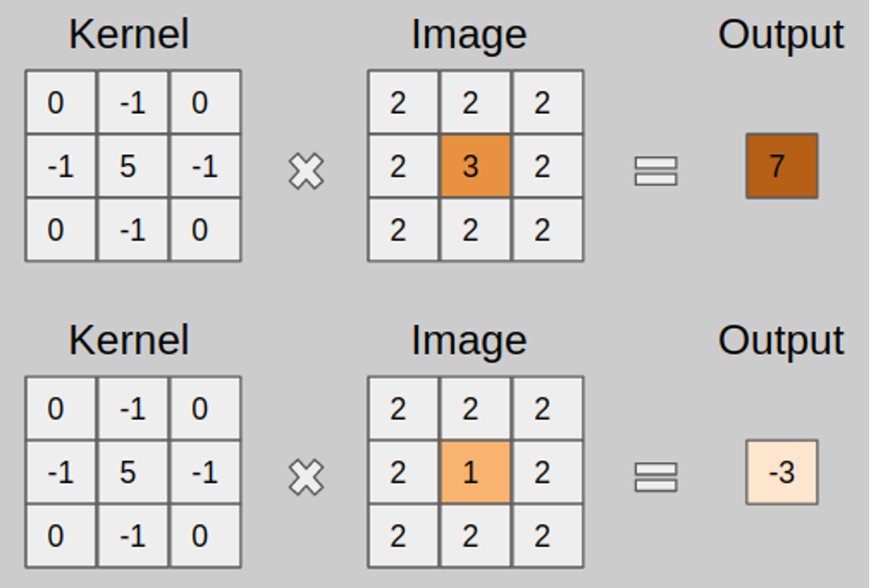871x588 pixels.
Task: Click the orange image center cell 3
Action: pos(475,166)
